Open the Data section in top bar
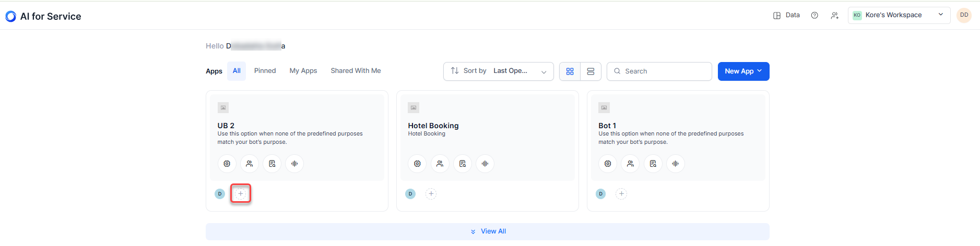 point(786,16)
